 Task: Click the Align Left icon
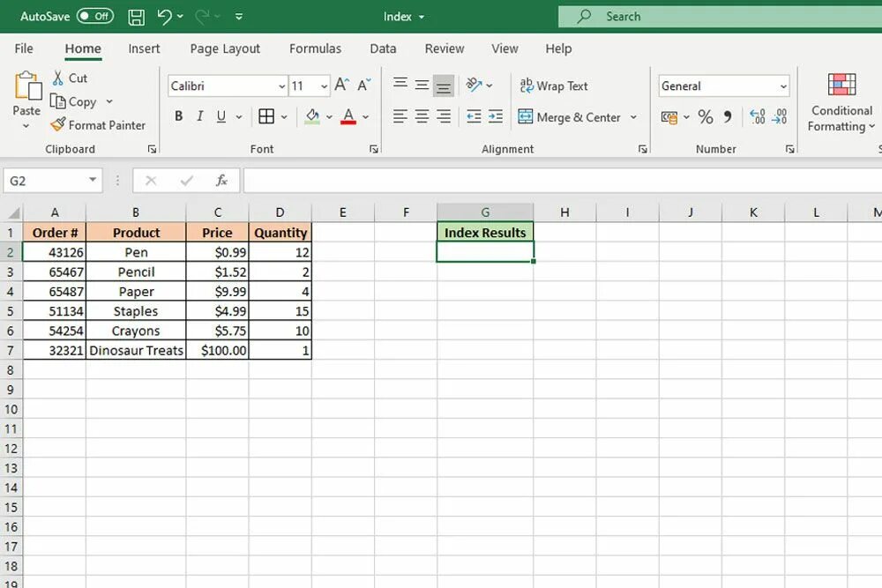coord(400,116)
